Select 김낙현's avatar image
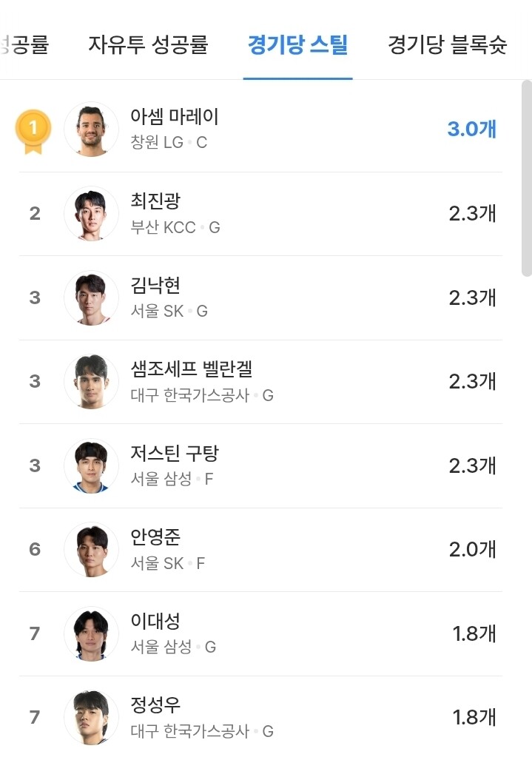The image size is (532, 757). coord(91,297)
